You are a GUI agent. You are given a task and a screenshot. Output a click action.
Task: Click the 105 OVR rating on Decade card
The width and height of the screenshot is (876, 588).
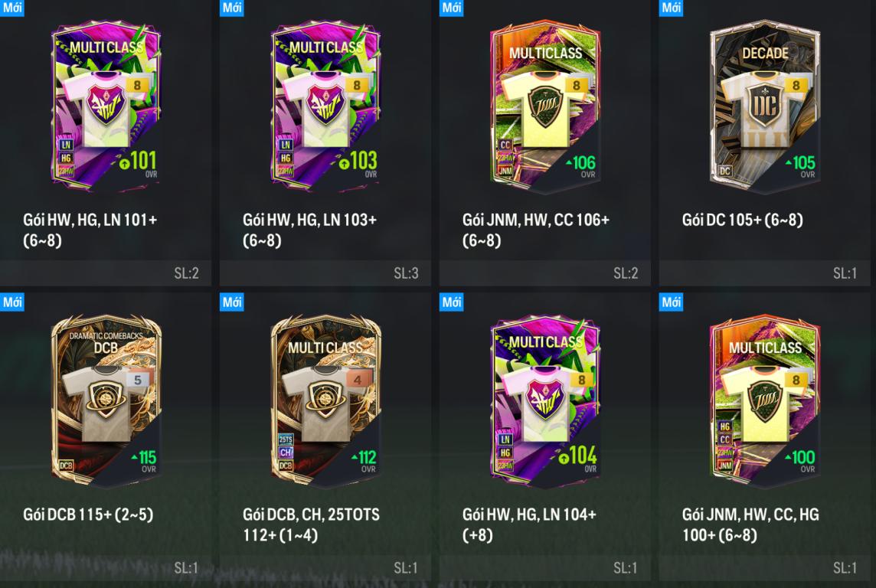coord(801,163)
